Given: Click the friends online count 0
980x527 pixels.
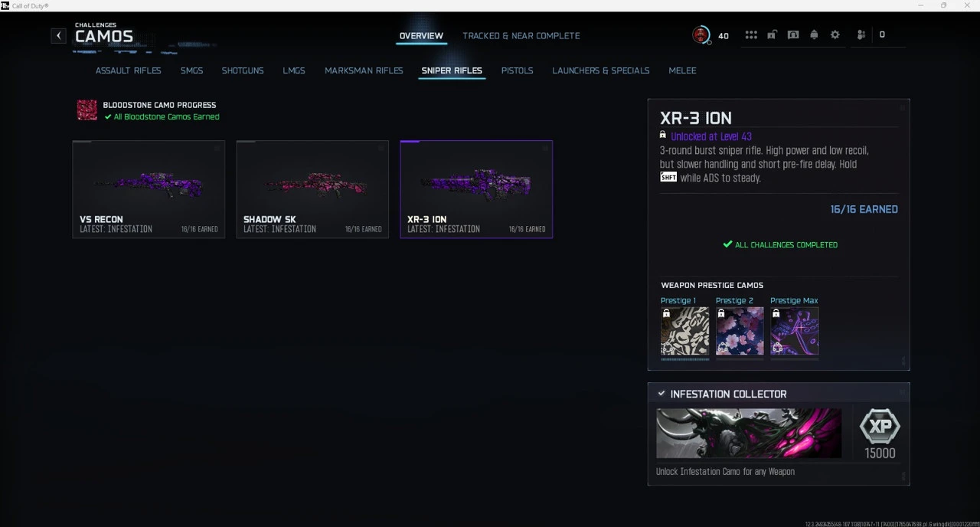Looking at the screenshot, I should (882, 35).
